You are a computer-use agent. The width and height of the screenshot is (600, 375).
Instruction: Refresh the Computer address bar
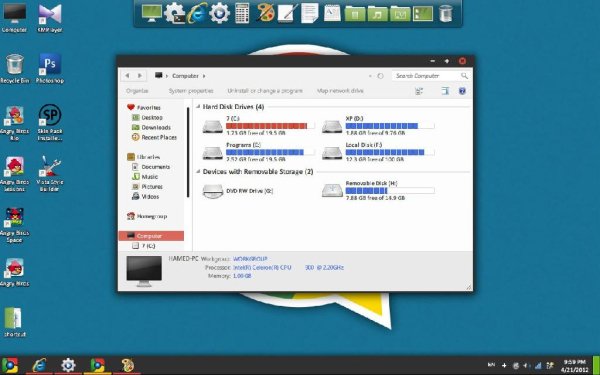tap(380, 76)
